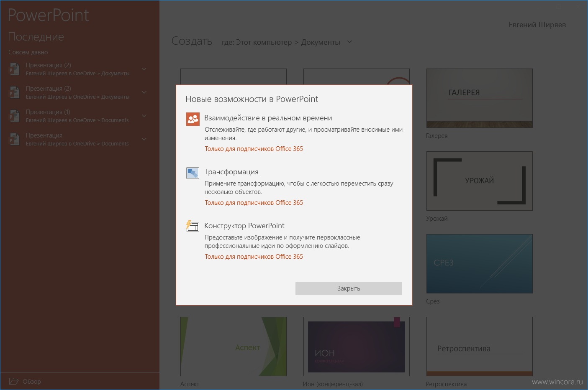Click the 'Урожай' caption under its template
The height and width of the screenshot is (390, 588).
pyautogui.click(x=437, y=219)
